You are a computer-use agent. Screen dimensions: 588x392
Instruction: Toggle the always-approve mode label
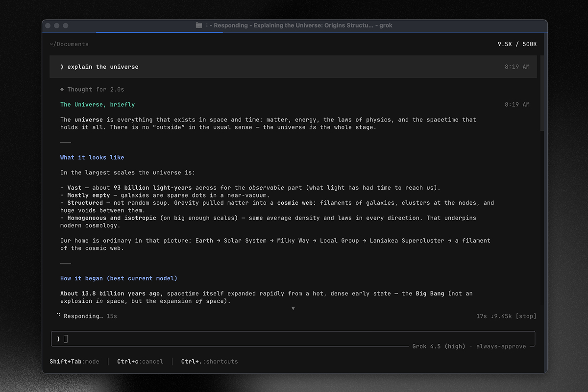pyautogui.click(x=501, y=346)
